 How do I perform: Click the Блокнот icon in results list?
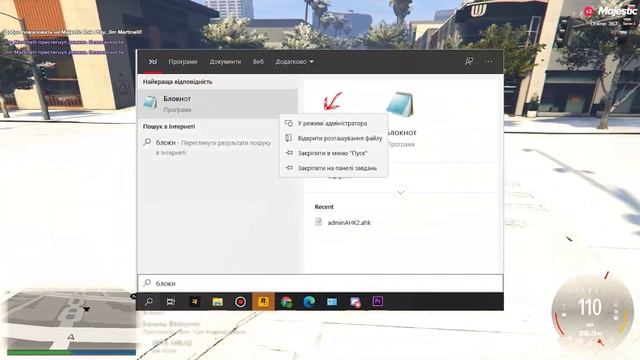tap(150, 103)
